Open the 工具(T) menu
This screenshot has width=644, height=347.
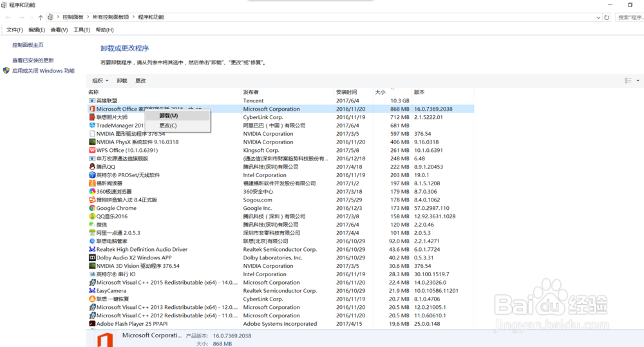[82, 30]
